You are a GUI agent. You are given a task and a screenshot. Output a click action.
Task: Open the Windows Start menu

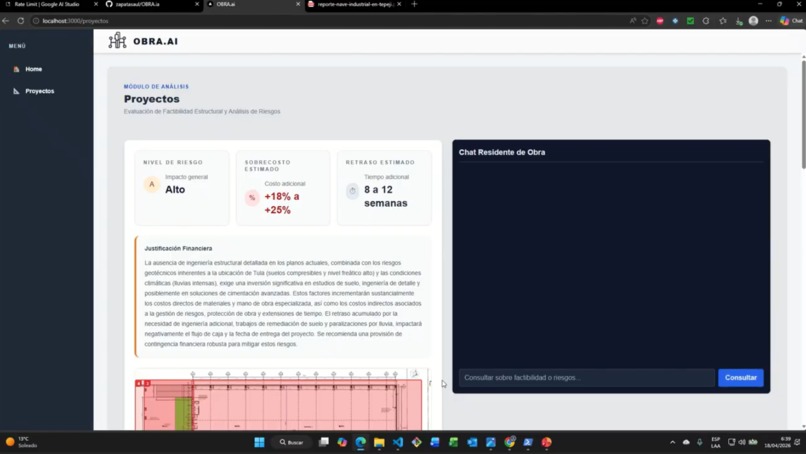[260, 442]
